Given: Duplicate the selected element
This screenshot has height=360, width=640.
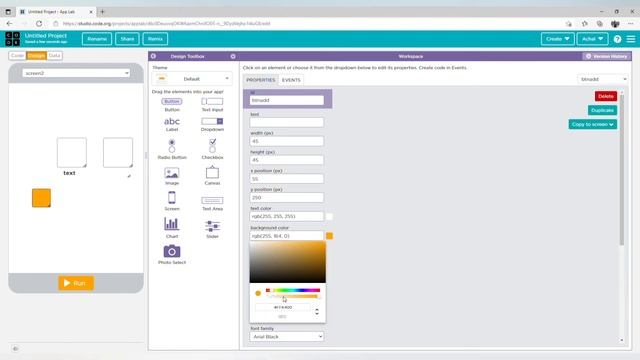Looking at the screenshot, I should (x=602, y=110).
